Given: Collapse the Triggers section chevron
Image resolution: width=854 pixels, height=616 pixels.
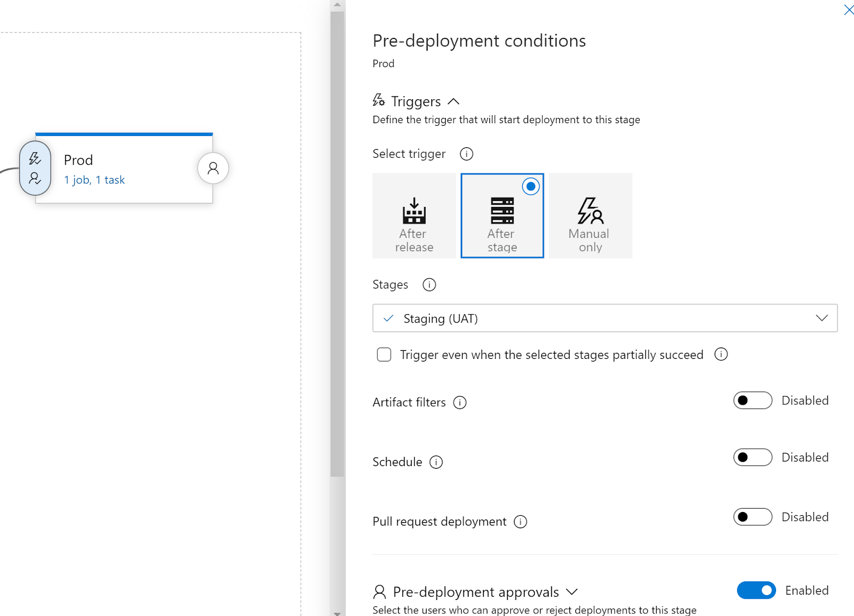Looking at the screenshot, I should [454, 101].
